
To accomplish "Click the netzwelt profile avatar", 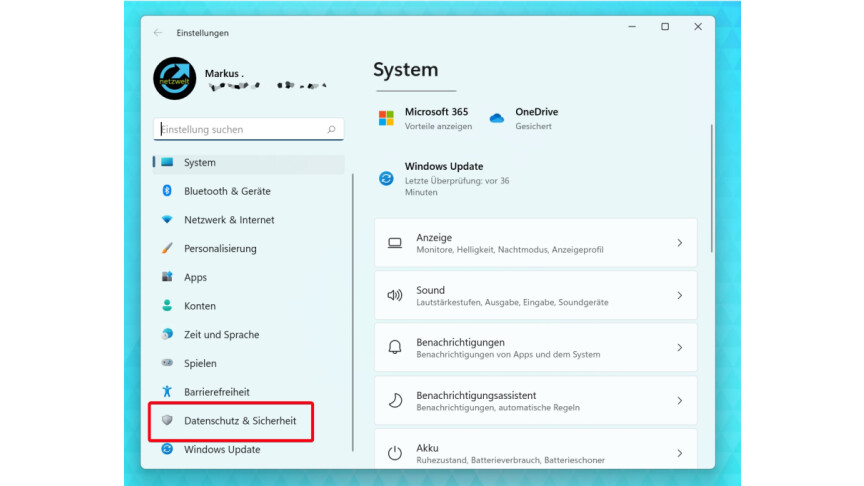I will 175,78.
